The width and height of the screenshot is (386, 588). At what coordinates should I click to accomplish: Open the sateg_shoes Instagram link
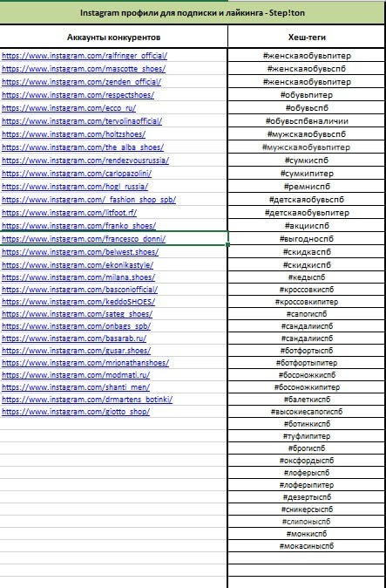(x=77, y=314)
